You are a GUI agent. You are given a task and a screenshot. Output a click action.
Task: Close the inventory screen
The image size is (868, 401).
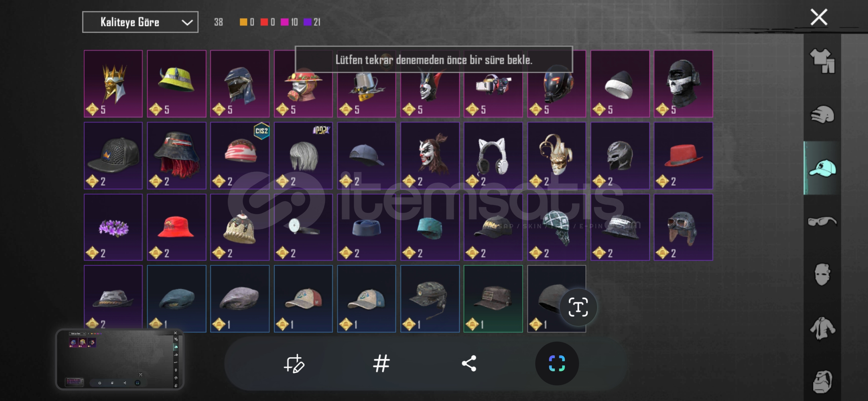tap(819, 17)
